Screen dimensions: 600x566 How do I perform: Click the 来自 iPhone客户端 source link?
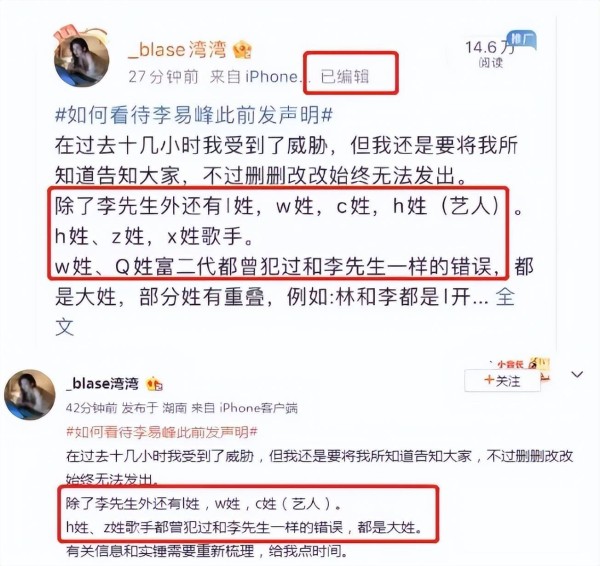(x=245, y=408)
